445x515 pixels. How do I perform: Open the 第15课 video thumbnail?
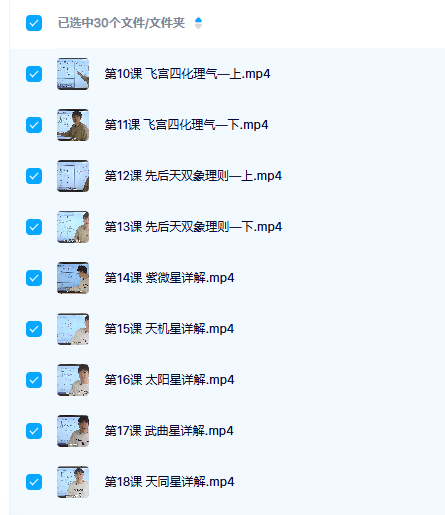tap(73, 329)
